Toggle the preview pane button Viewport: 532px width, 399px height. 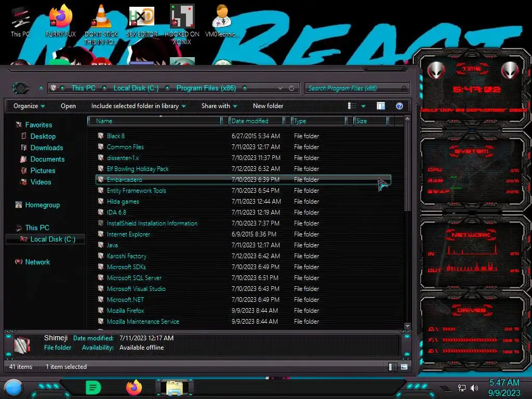381,106
